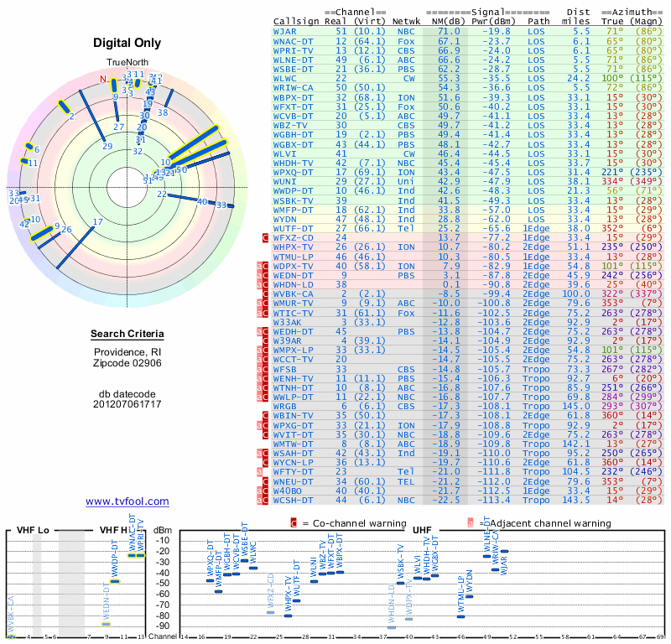The image size is (671, 644).
Task: Select the WNAC-DT callsign in the table
Action: point(293,41)
